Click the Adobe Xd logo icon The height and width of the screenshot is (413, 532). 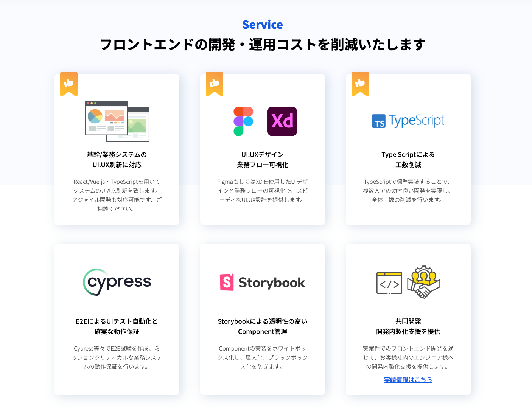(282, 121)
